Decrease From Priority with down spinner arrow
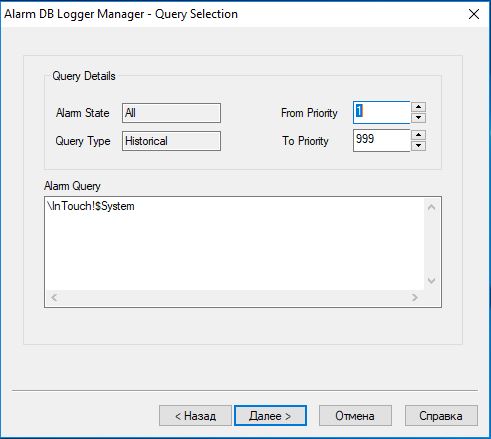 click(x=418, y=118)
